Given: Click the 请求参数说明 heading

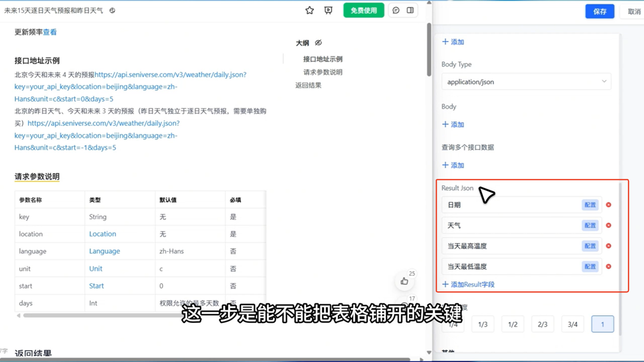Looking at the screenshot, I should pyautogui.click(x=37, y=176).
